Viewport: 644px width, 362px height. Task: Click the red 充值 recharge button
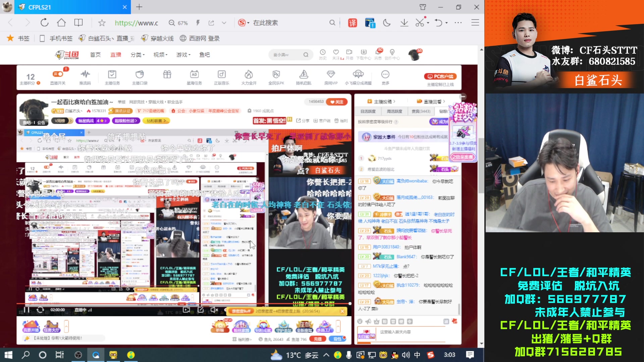[x=318, y=339]
